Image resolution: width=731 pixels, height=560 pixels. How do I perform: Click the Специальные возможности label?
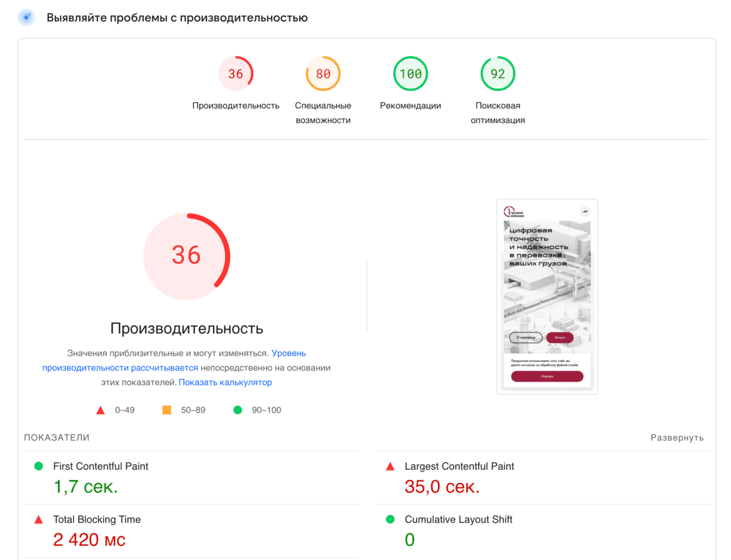(x=323, y=113)
